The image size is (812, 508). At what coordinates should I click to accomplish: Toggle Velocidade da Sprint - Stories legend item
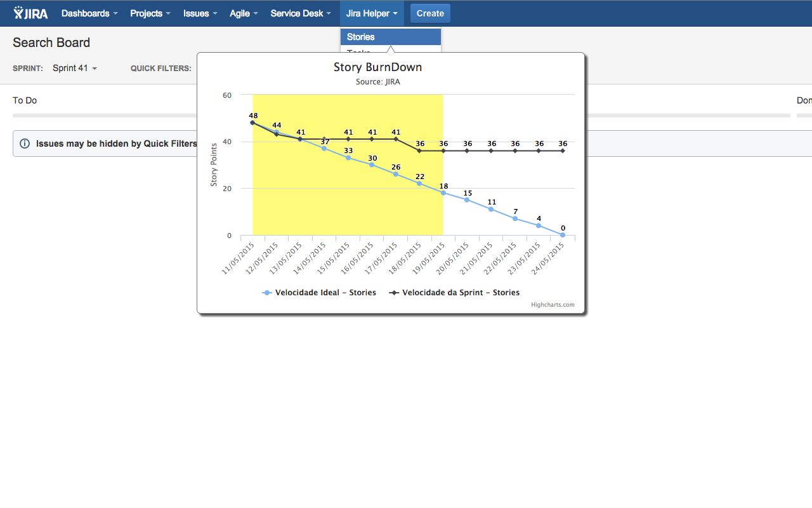click(x=454, y=293)
